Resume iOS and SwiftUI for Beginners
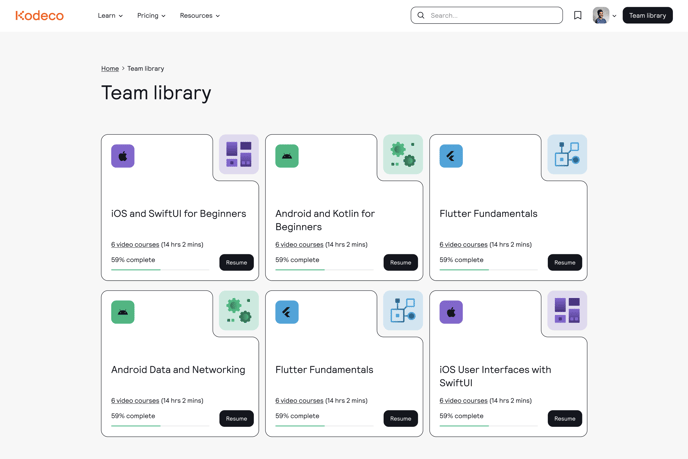 [x=236, y=262]
